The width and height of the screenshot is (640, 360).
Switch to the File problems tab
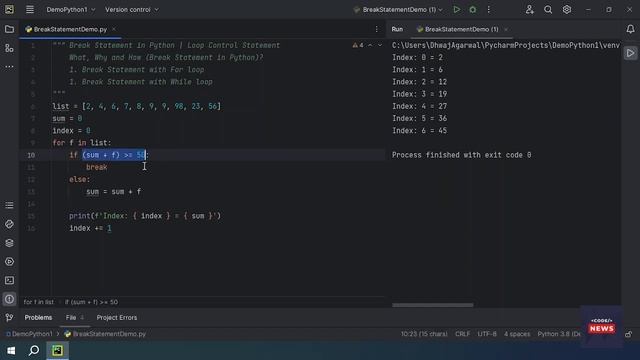[74, 318]
